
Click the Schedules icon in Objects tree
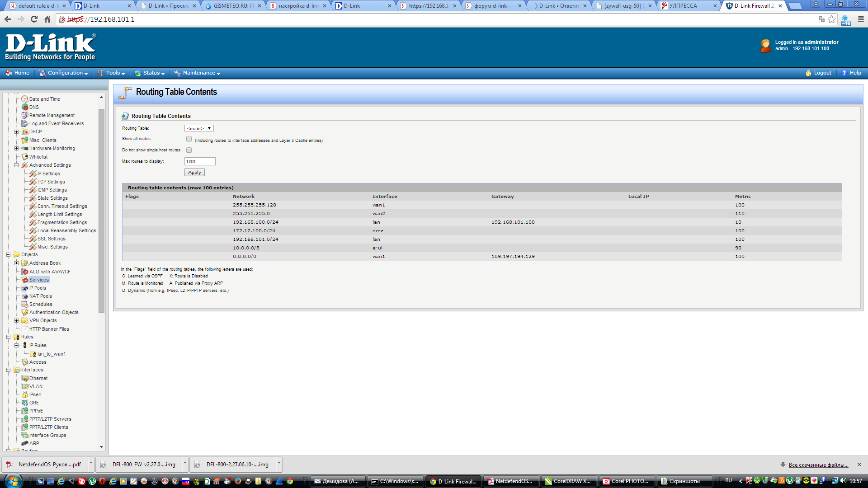tap(25, 304)
